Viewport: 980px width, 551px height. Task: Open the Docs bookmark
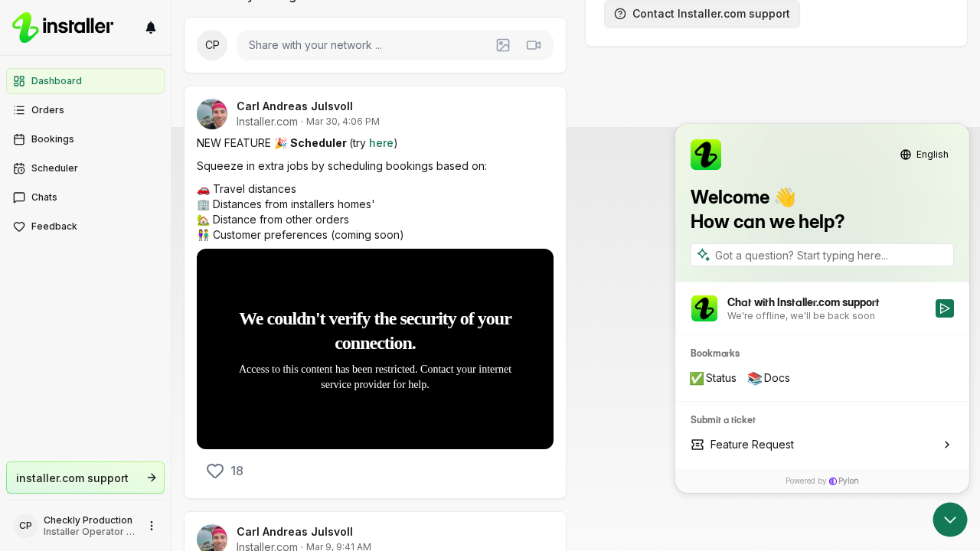(769, 378)
